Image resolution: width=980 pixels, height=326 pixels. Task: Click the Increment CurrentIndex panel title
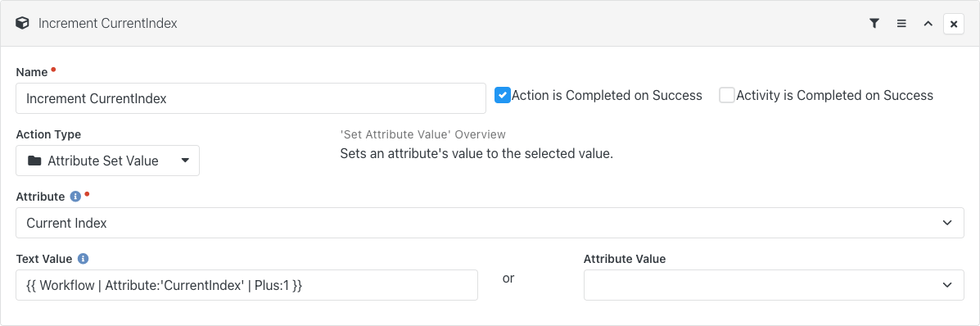tap(108, 24)
